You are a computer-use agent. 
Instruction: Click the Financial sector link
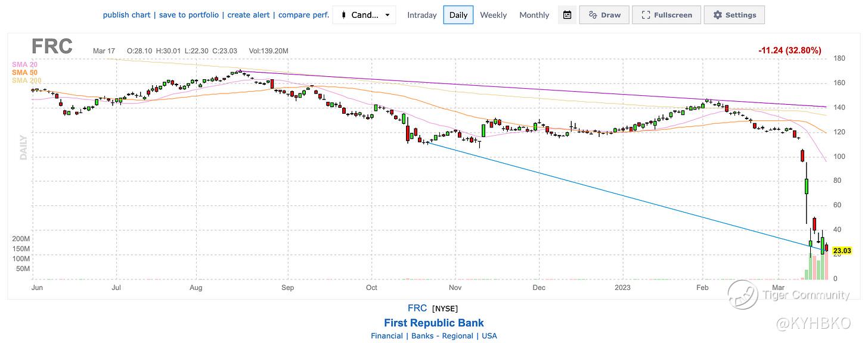point(386,336)
